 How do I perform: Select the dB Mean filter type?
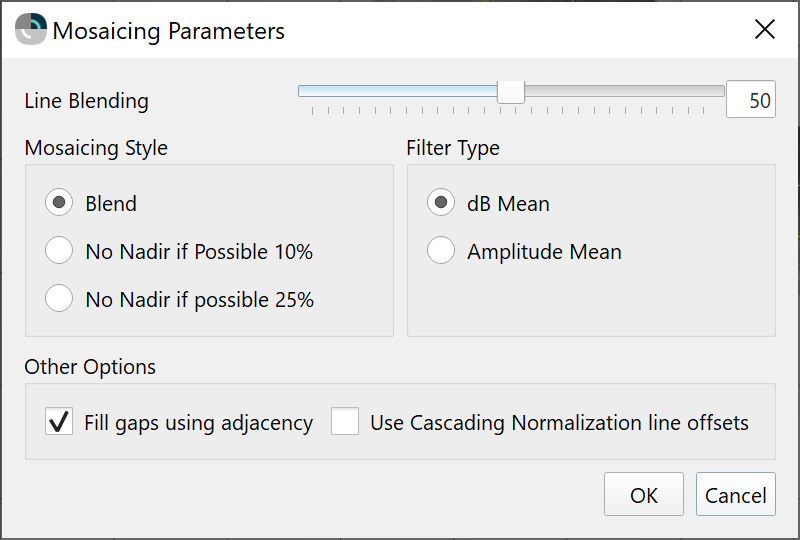[x=441, y=203]
